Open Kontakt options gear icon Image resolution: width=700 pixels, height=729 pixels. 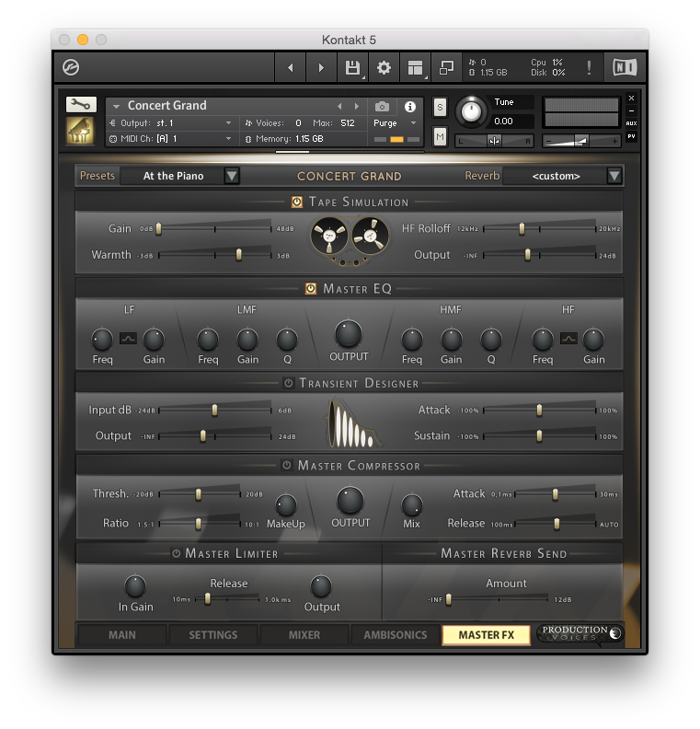(384, 68)
